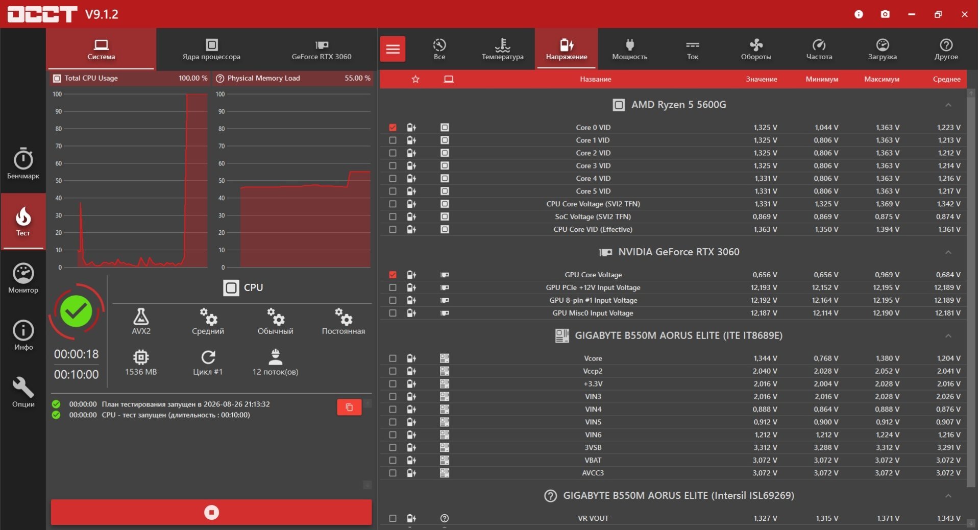
Task: Check the +3.3V checkbox
Action: click(393, 384)
